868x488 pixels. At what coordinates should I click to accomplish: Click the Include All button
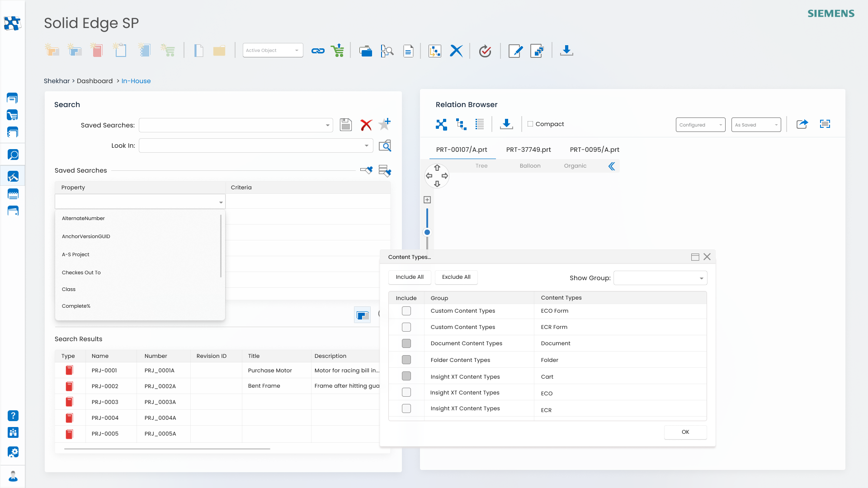click(x=410, y=277)
